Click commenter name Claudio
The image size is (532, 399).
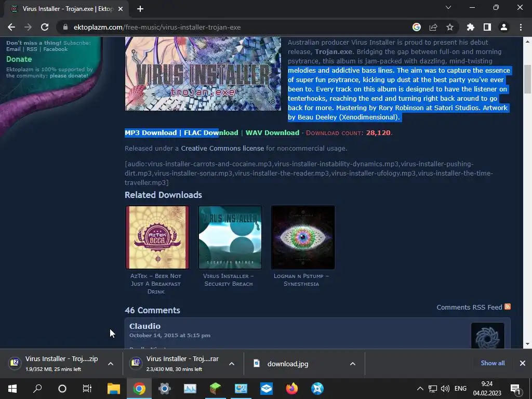coord(145,326)
